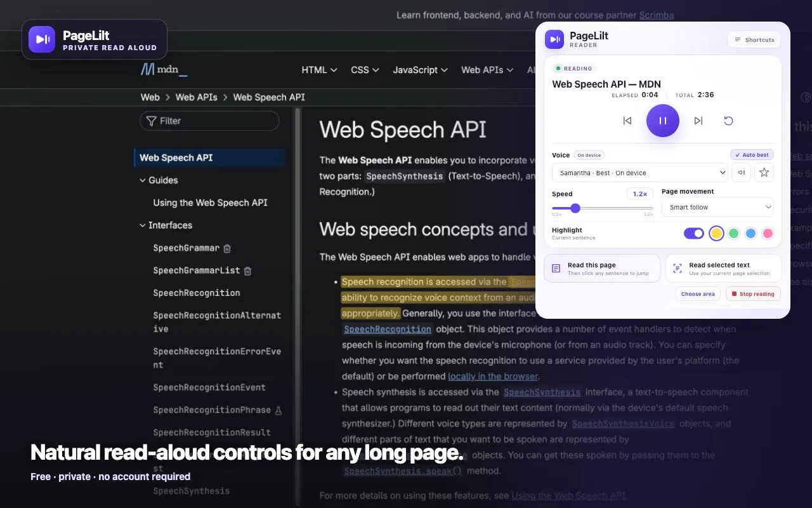Follow the SpeechSynthesisVoice link in the article
The height and width of the screenshot is (508, 812).
(624, 424)
